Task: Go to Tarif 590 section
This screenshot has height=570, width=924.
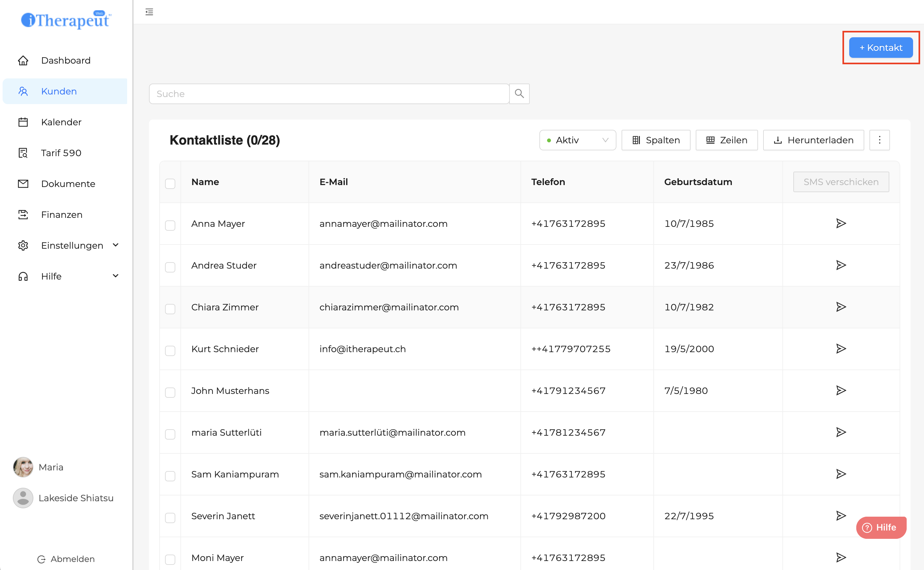Action: (61, 153)
